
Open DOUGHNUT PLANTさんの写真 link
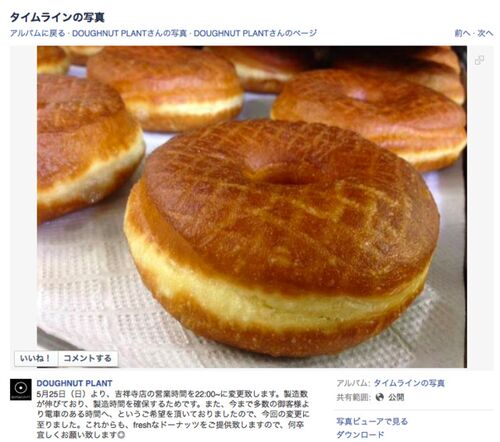129,33
